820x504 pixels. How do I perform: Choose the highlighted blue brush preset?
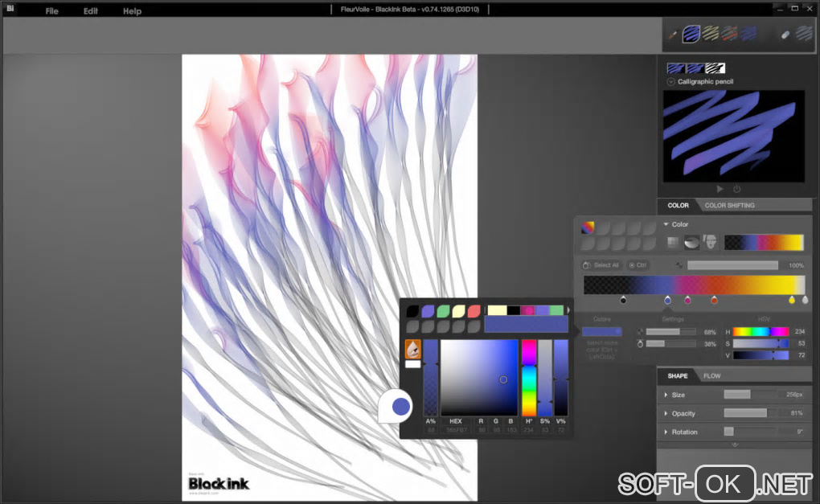pyautogui.click(x=691, y=34)
